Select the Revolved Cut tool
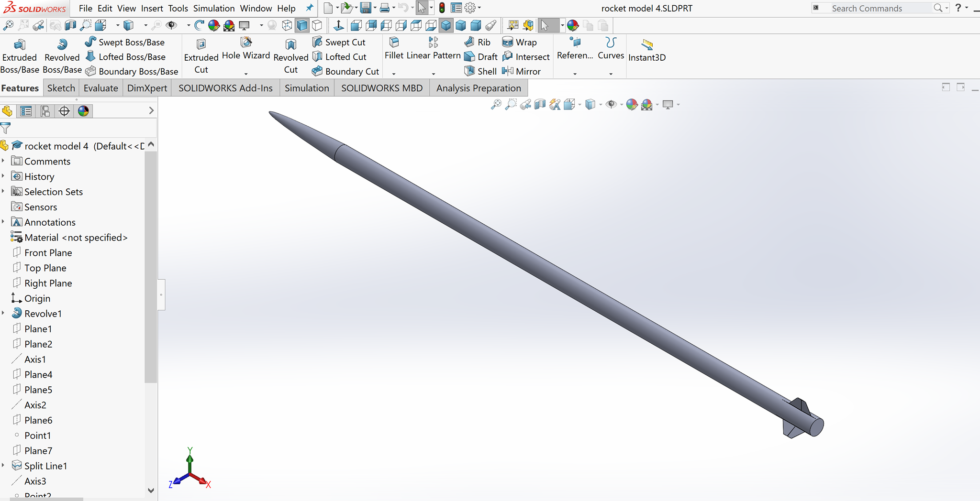 (290, 56)
